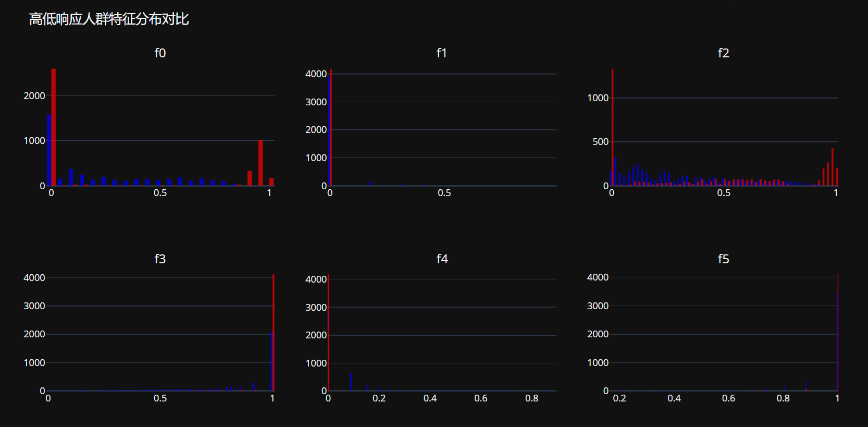Click the 500 y-axis label of f2

600,142
